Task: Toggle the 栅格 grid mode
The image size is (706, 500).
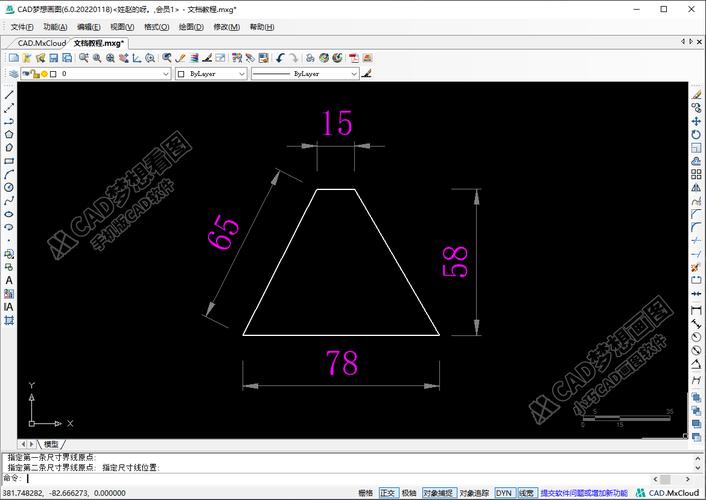Action: click(x=366, y=493)
